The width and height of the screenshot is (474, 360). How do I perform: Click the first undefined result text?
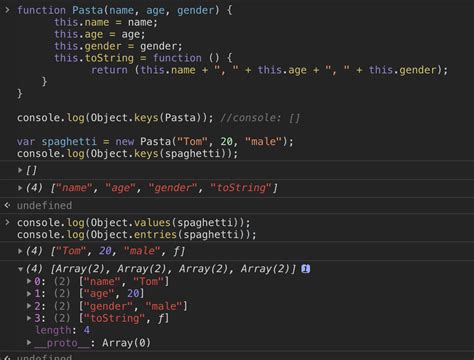[44, 205]
